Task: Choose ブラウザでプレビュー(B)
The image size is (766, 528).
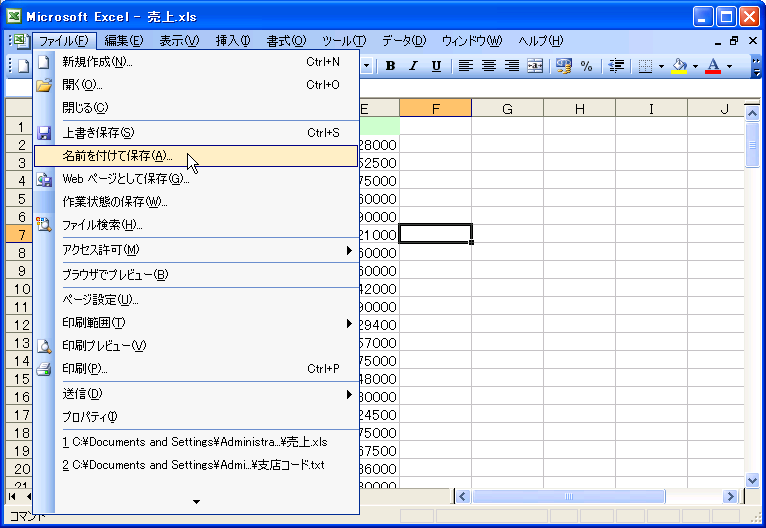Action: [x=196, y=275]
